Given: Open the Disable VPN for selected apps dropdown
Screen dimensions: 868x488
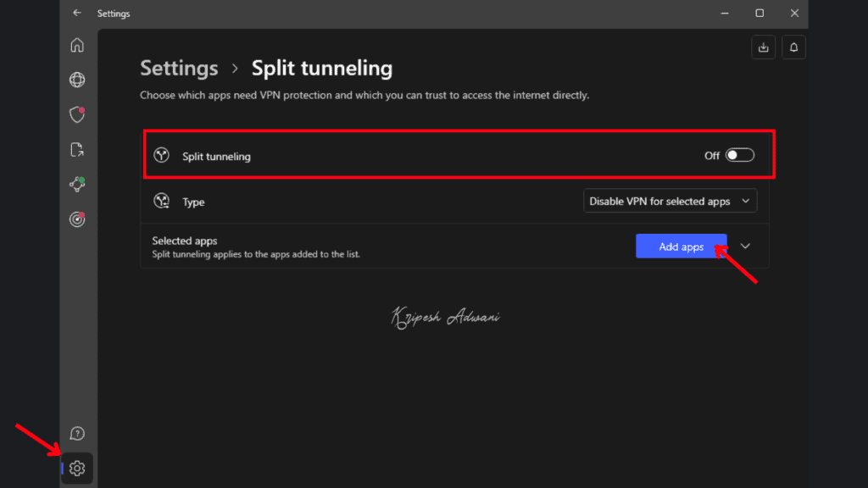Looking at the screenshot, I should 670,201.
